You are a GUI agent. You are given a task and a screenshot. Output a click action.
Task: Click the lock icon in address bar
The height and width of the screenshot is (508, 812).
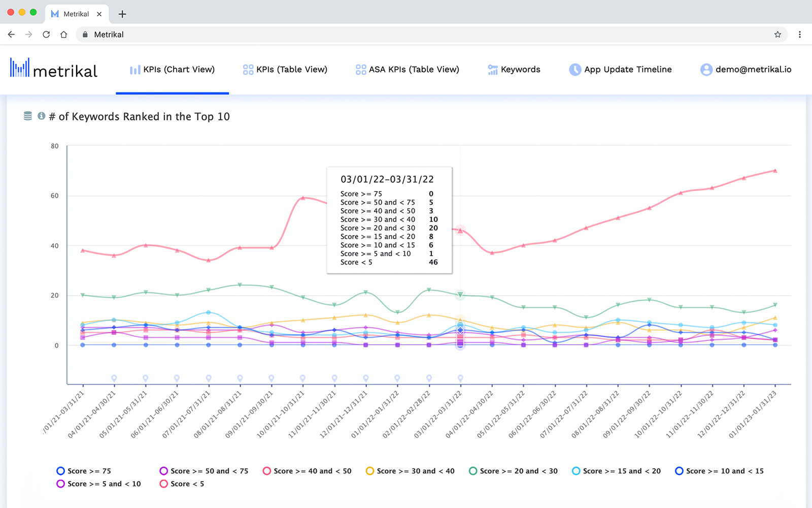(x=85, y=35)
